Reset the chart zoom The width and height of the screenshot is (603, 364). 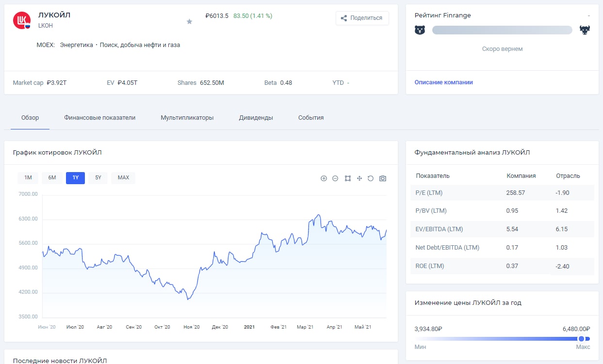(x=371, y=178)
